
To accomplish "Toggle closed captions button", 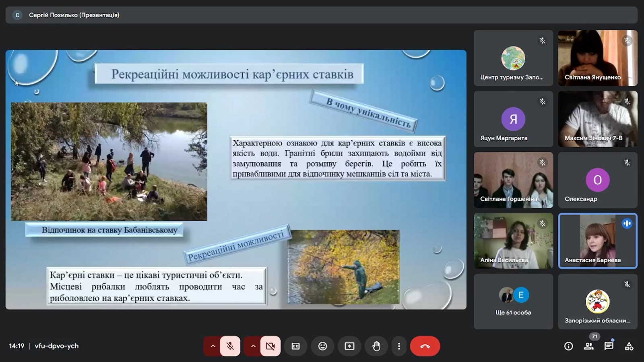I will tap(295, 346).
